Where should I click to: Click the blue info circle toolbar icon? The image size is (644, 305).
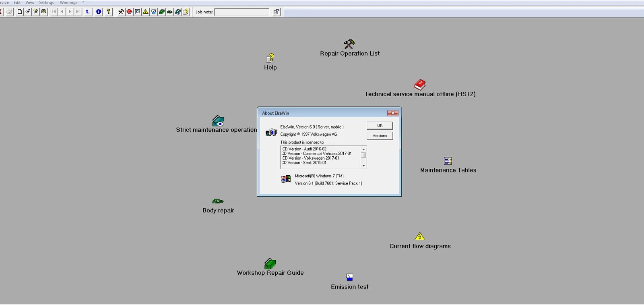pos(99,12)
